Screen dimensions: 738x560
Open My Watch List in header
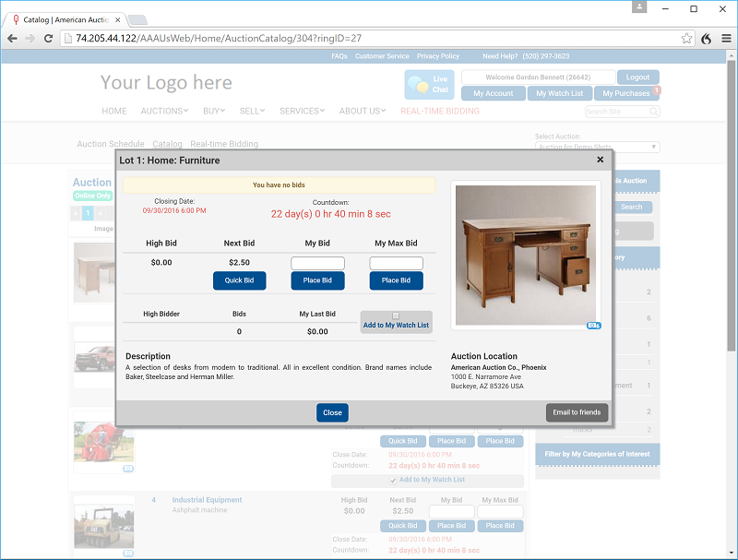(x=560, y=93)
